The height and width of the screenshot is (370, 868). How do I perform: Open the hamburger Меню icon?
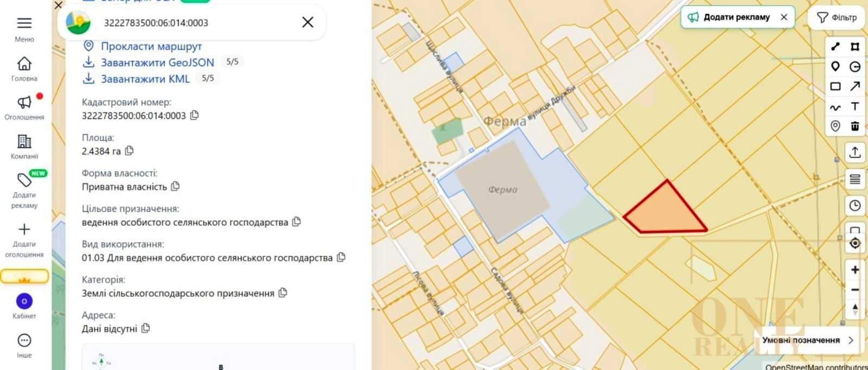pos(24,23)
